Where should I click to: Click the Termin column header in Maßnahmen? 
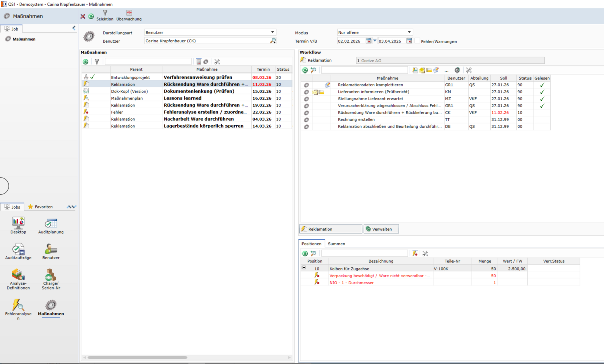click(263, 69)
